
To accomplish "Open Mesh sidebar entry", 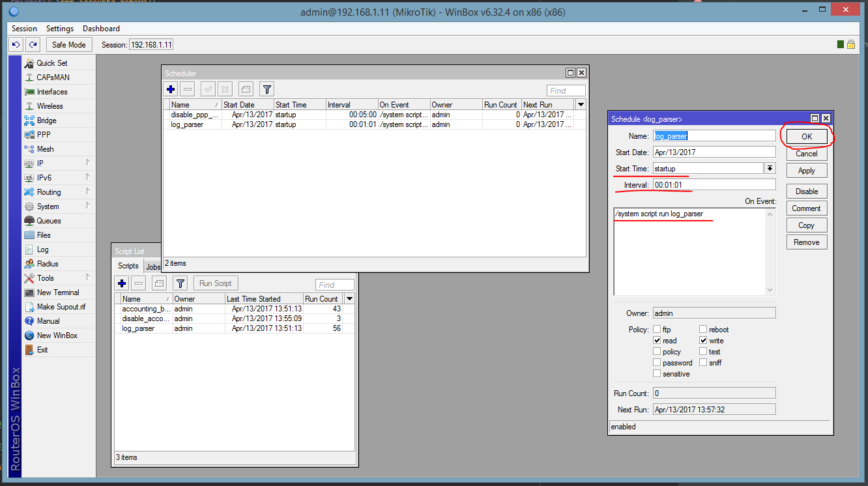I will tap(45, 149).
